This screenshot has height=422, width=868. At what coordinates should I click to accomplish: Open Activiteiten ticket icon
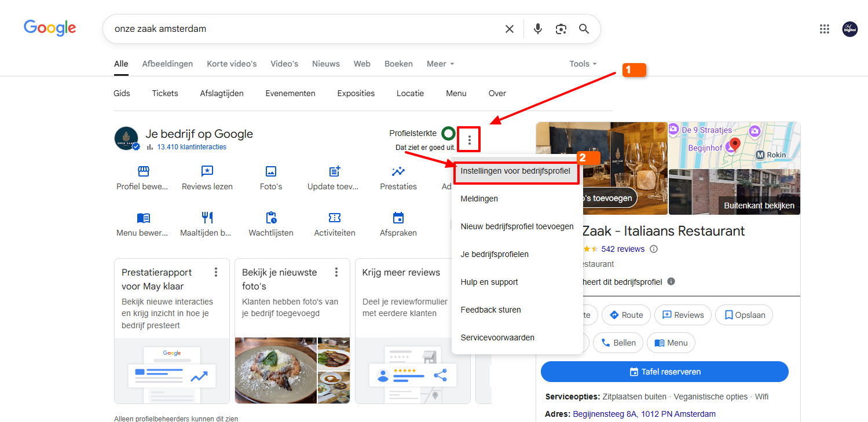click(x=334, y=218)
